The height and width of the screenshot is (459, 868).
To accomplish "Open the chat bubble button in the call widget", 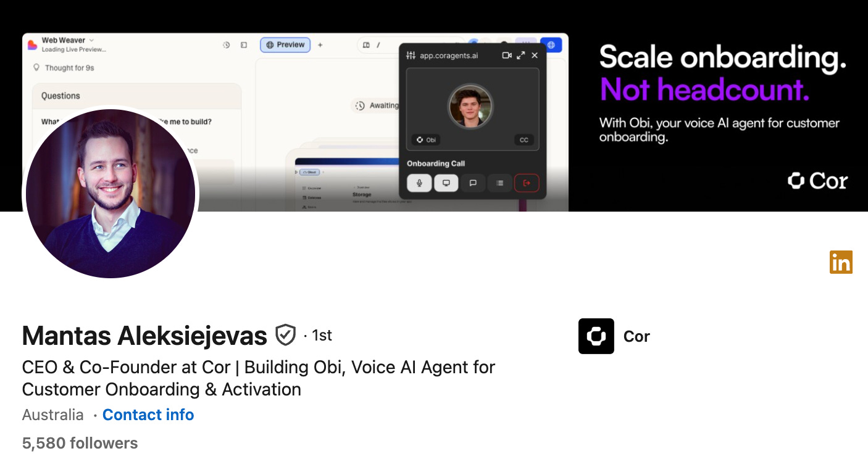I will (473, 183).
